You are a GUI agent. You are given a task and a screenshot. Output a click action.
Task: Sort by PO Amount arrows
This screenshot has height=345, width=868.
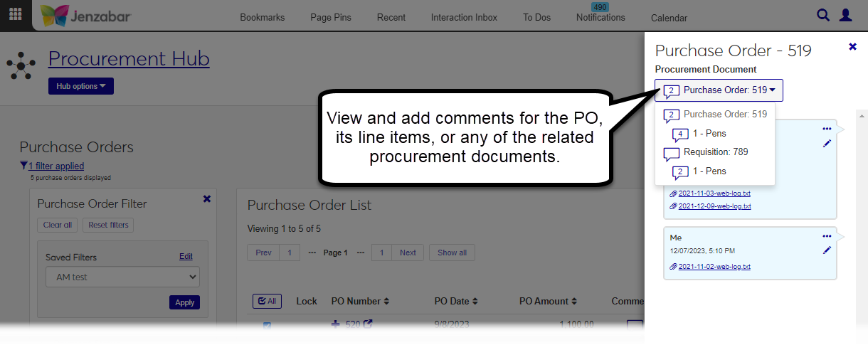pyautogui.click(x=574, y=302)
